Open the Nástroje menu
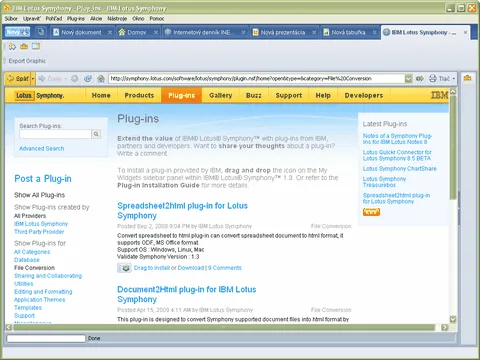Image resolution: width=480 pixels, height=360 pixels. [x=117, y=19]
